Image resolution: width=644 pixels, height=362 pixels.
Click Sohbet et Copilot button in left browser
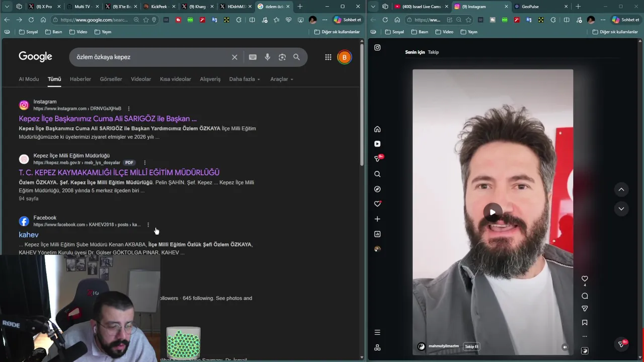point(348,20)
